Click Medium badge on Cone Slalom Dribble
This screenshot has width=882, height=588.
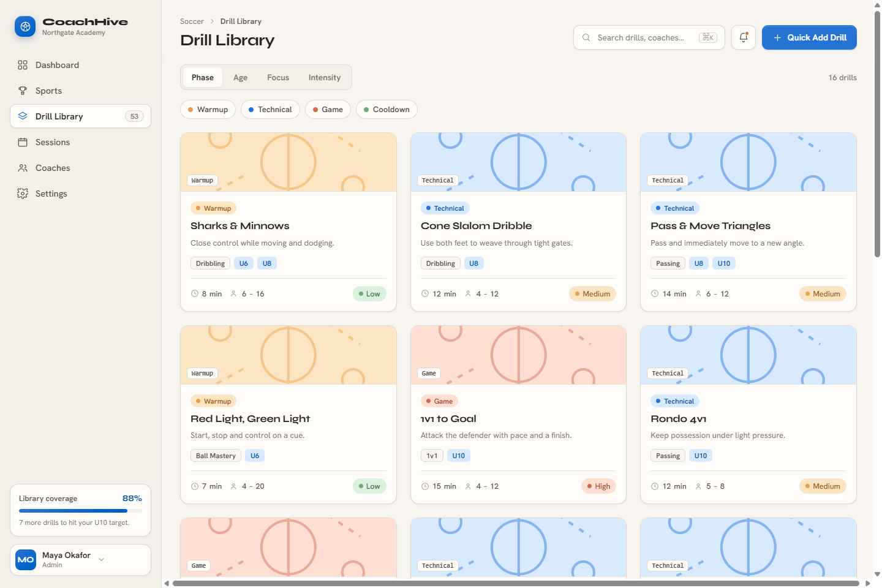click(592, 294)
